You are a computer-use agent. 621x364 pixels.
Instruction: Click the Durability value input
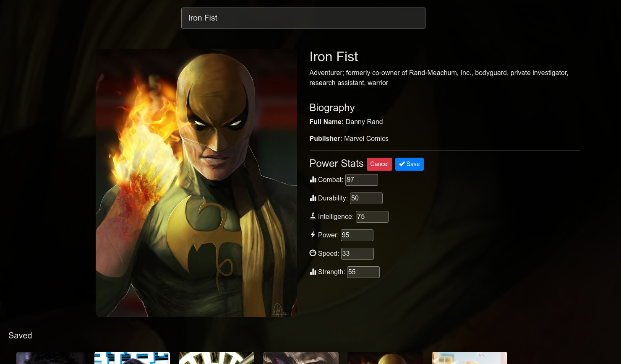pos(366,198)
